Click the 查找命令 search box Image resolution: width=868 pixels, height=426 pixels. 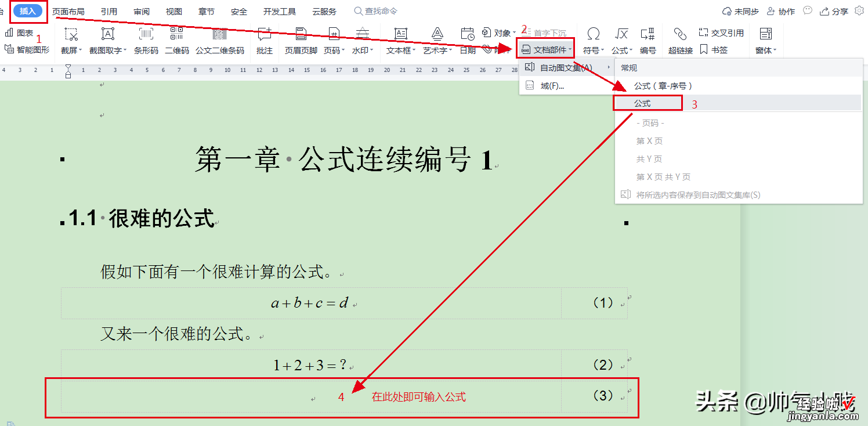376,11
